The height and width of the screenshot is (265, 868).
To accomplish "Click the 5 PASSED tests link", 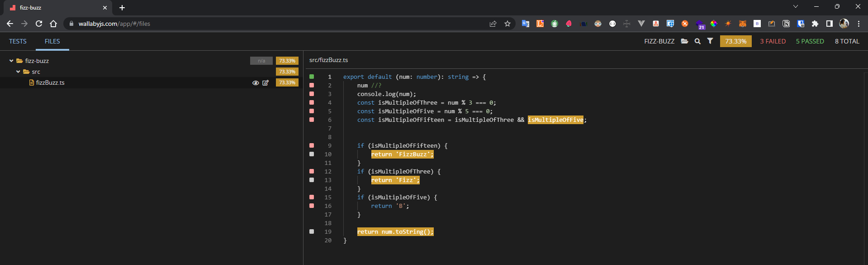I will click(x=810, y=41).
